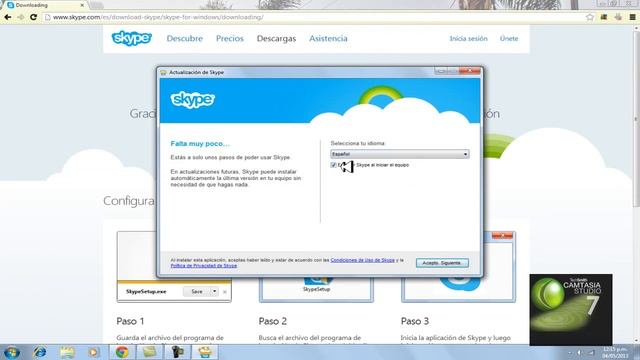Click the Skype logo in installer banner
640x360 pixels.
(x=193, y=100)
